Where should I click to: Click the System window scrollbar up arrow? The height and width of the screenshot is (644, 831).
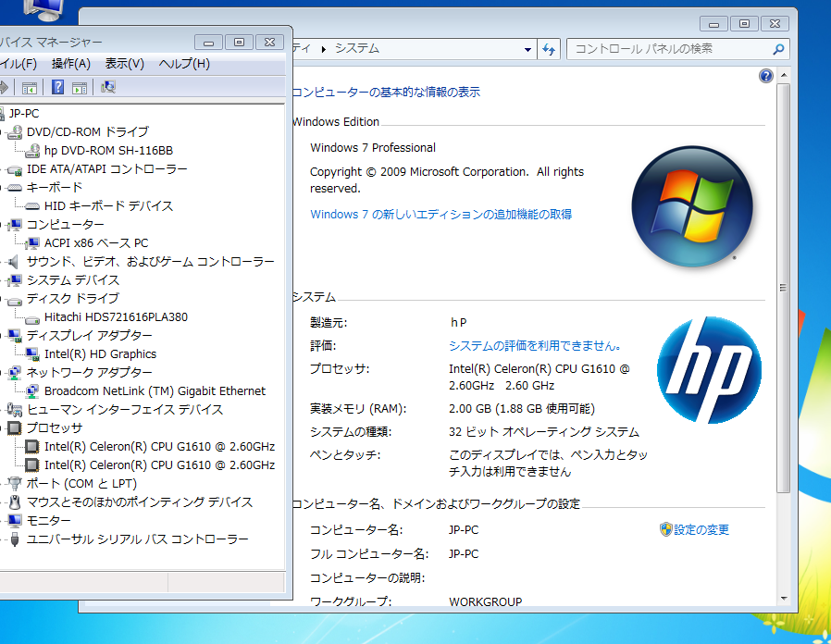click(x=784, y=76)
